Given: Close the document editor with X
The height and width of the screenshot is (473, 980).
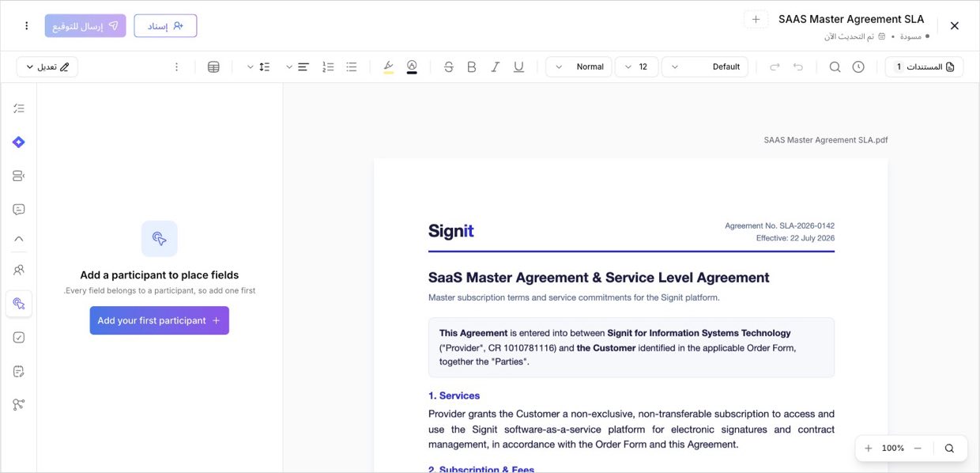Looking at the screenshot, I should tap(954, 26).
